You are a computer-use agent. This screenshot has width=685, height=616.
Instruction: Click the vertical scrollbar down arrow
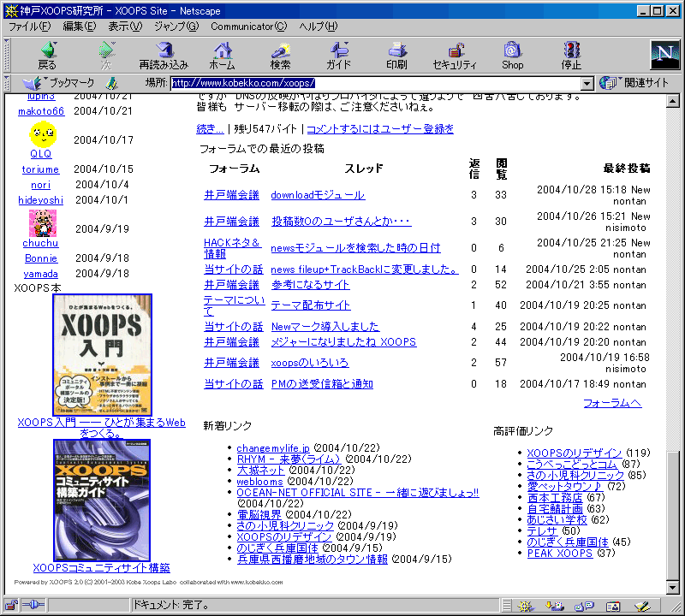click(x=673, y=588)
